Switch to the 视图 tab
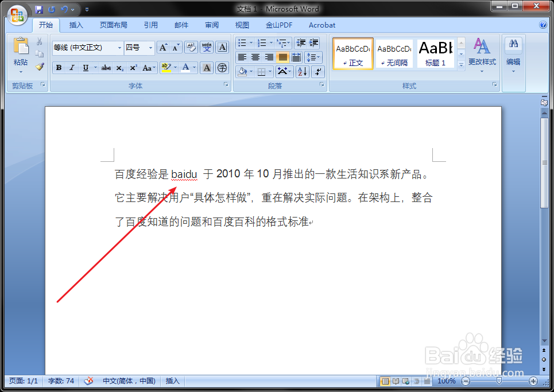The width and height of the screenshot is (554, 392). click(242, 25)
